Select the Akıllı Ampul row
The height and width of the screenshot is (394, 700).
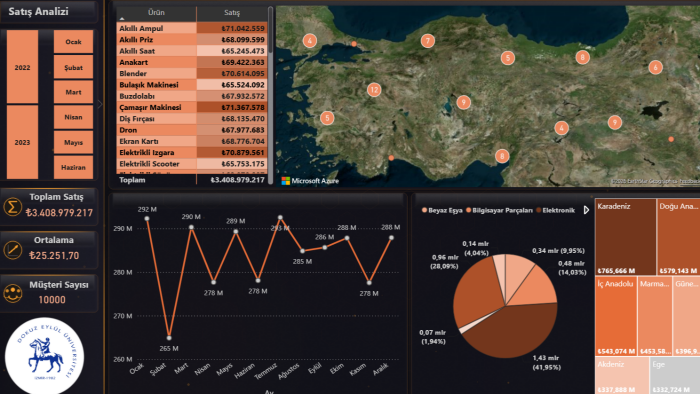coord(192,28)
